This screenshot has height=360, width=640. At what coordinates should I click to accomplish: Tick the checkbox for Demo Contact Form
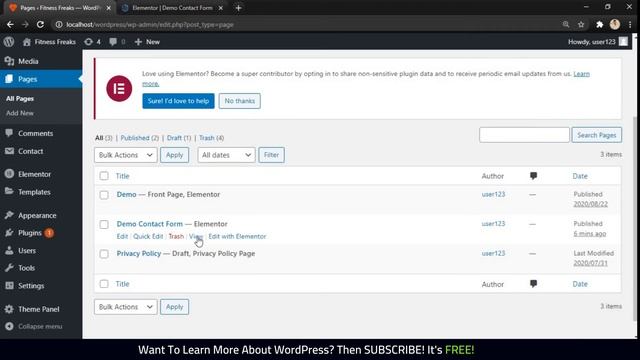click(x=104, y=224)
